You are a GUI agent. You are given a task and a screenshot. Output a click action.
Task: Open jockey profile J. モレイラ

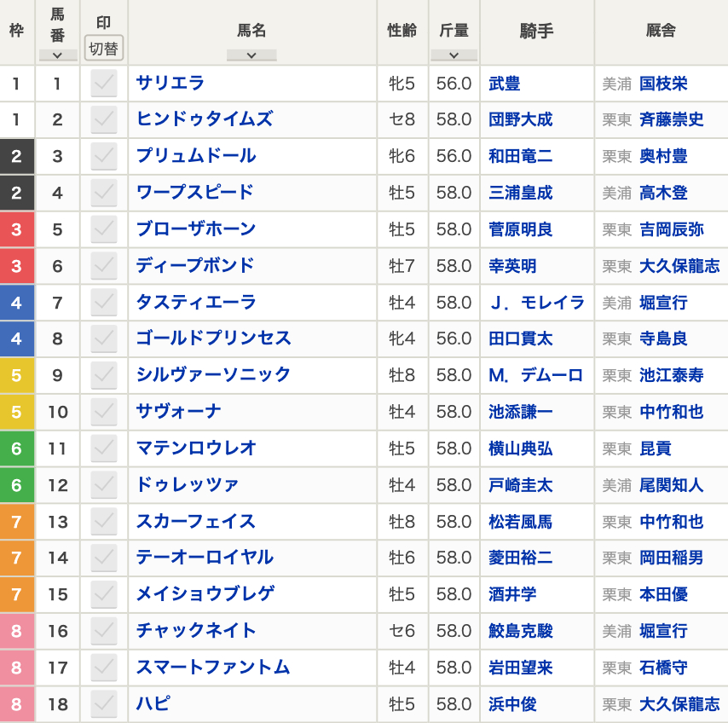(537, 303)
